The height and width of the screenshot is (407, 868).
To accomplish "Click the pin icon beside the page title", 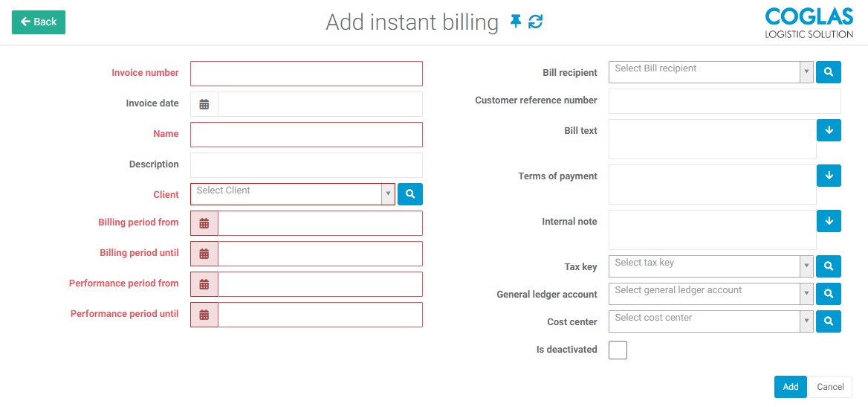I will coord(516,22).
